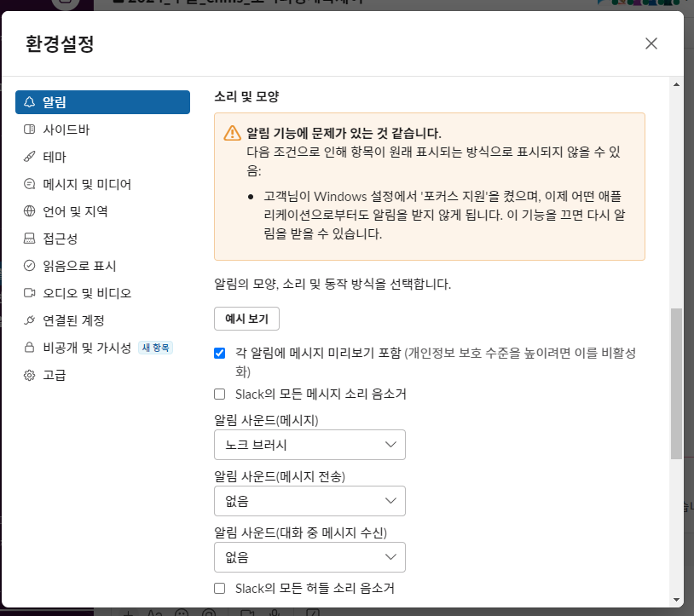This screenshot has height=616, width=694.
Task: Click the video camera icon beside 오디오 및 비디오
Action: pyautogui.click(x=29, y=293)
